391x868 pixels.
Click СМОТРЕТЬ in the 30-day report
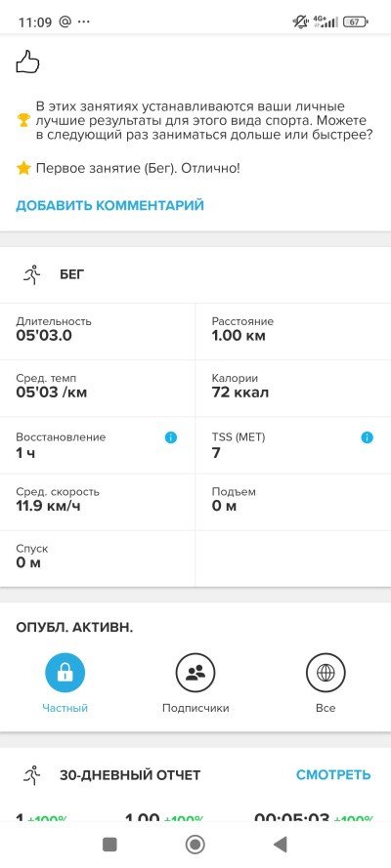point(333,775)
